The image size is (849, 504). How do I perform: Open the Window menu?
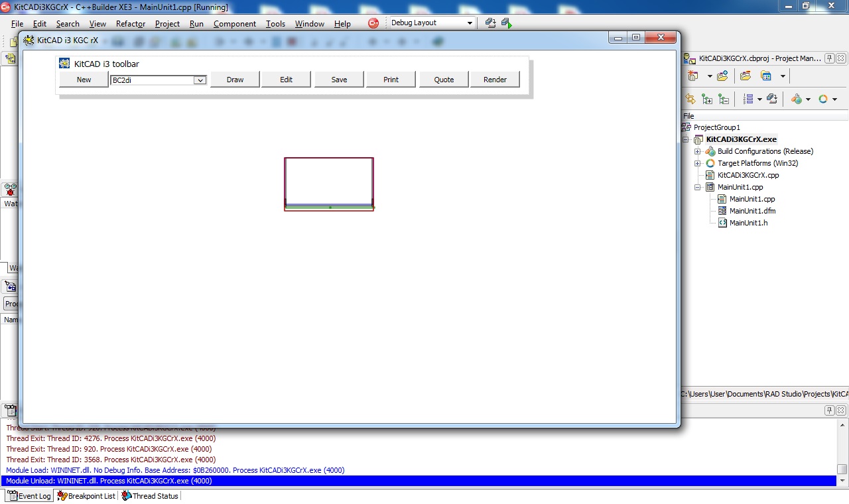tap(310, 24)
